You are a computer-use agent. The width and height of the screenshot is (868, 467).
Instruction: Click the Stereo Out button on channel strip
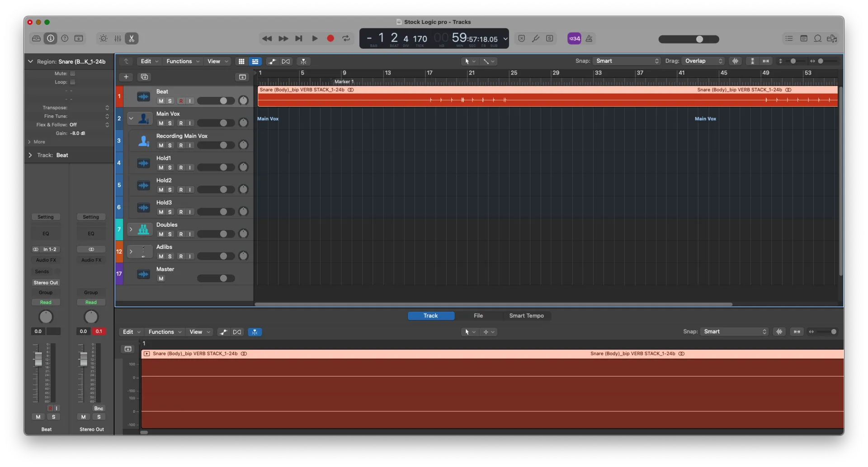click(46, 282)
